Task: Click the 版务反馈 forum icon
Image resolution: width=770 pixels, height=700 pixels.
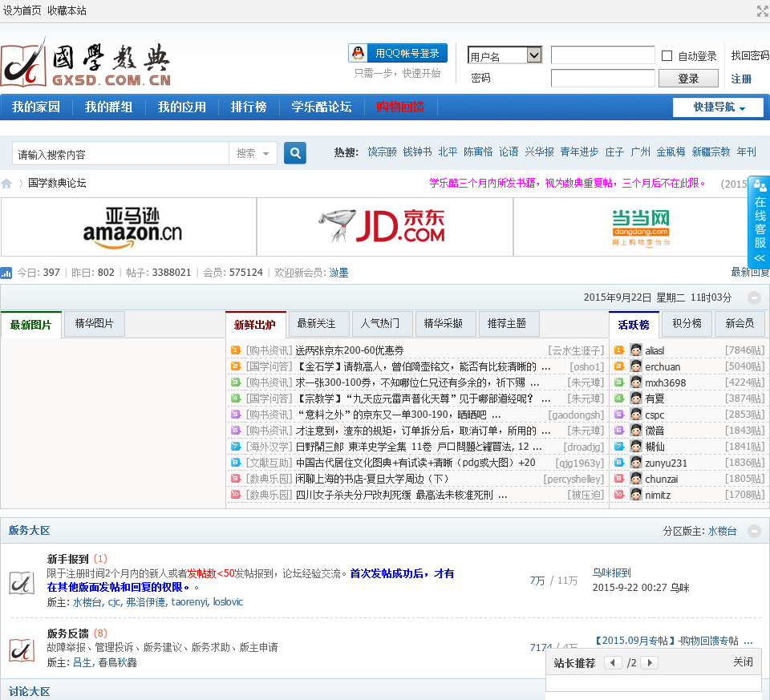Action: [x=22, y=650]
